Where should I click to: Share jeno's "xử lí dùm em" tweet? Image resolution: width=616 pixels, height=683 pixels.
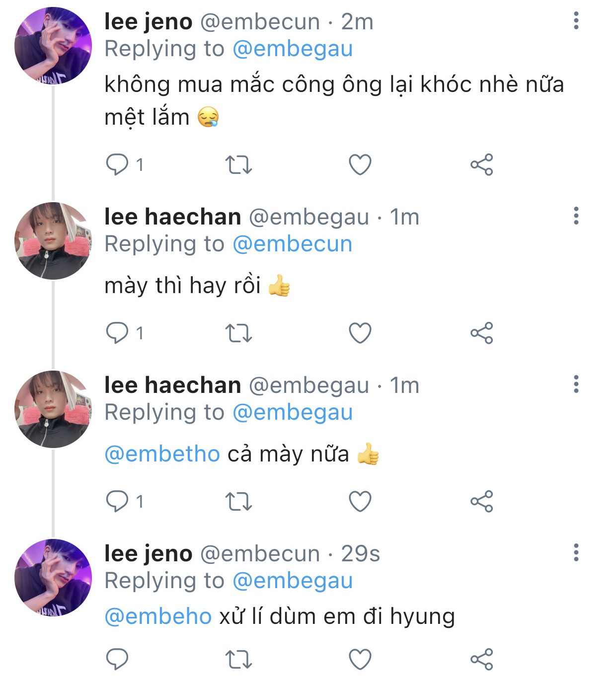[481, 659]
